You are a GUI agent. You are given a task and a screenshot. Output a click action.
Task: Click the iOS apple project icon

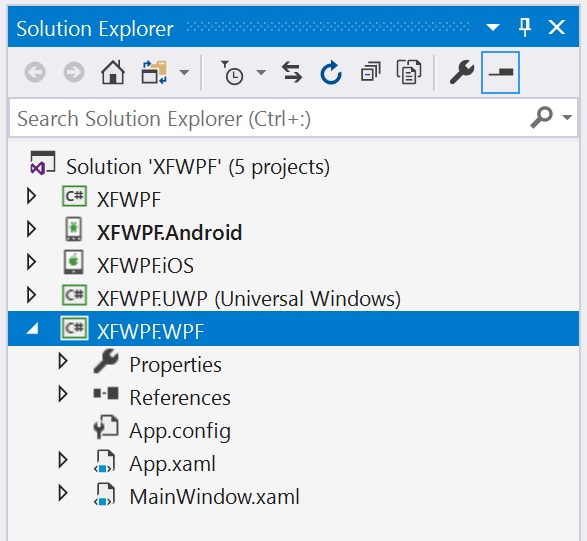coord(74,262)
